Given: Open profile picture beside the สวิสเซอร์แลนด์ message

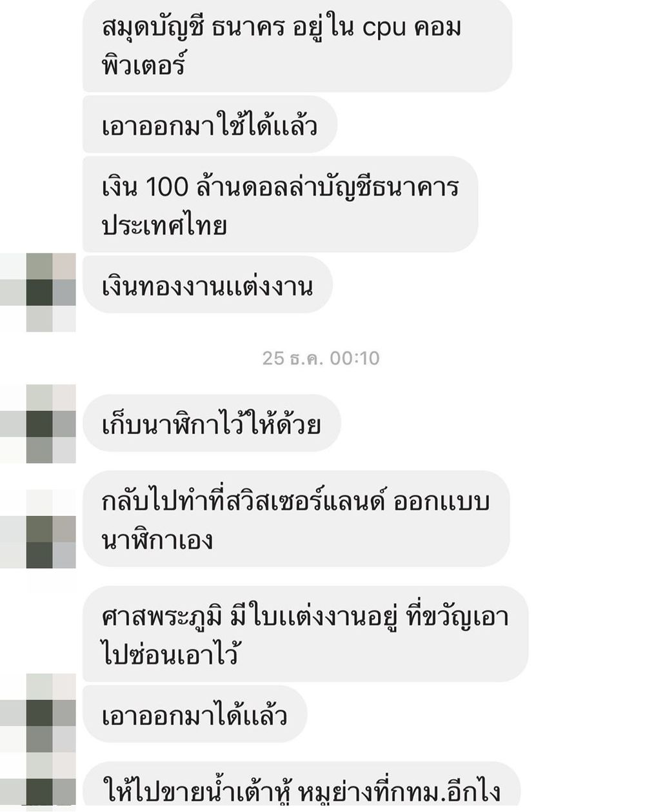Looking at the screenshot, I should click(x=38, y=529).
